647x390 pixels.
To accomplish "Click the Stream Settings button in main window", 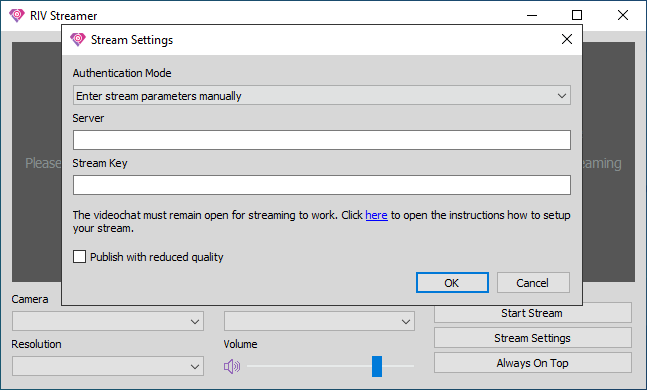I will [533, 338].
